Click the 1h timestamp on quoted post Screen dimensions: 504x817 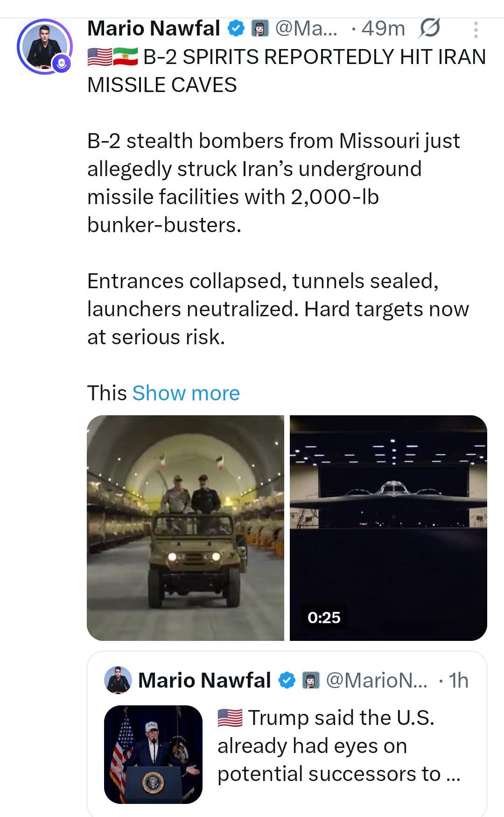point(459,680)
